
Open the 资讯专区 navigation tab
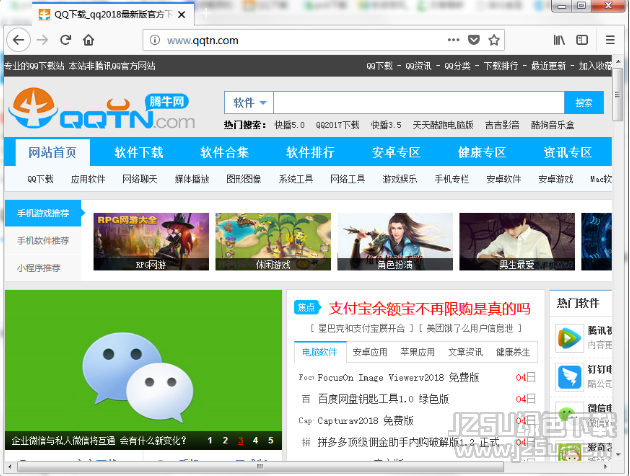click(x=567, y=152)
